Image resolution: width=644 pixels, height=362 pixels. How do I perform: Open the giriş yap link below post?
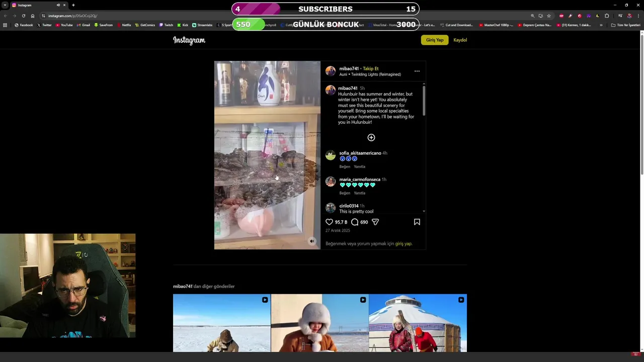(403, 243)
